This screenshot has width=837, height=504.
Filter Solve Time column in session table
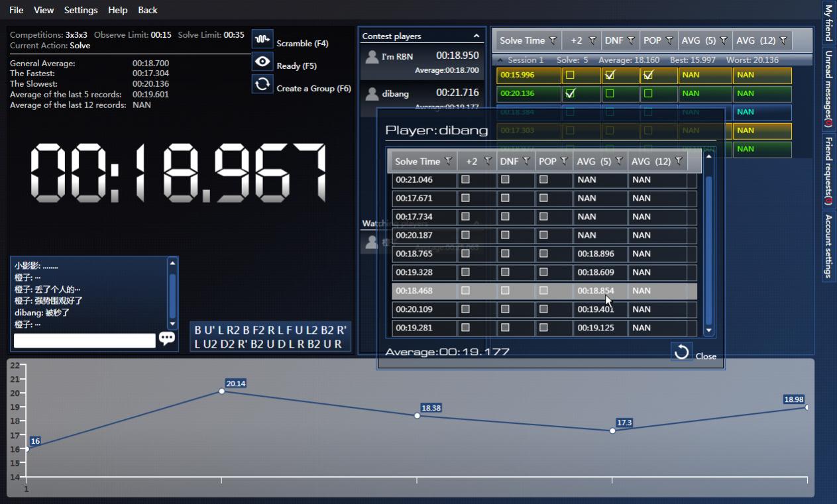tap(553, 40)
